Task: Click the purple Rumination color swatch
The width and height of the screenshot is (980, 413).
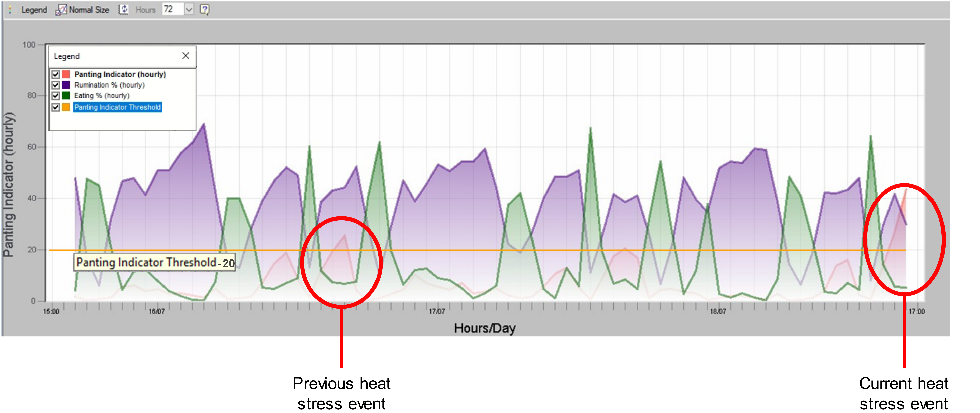Action: coord(66,85)
